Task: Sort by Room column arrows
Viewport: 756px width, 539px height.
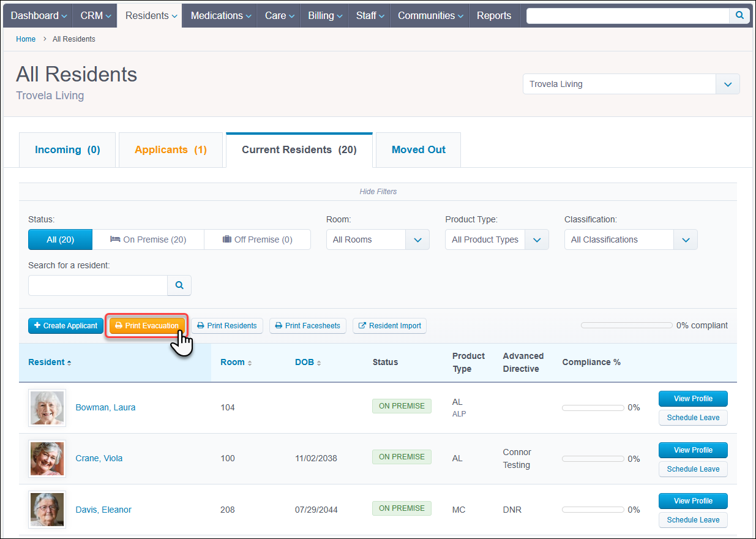Action: 250,363
